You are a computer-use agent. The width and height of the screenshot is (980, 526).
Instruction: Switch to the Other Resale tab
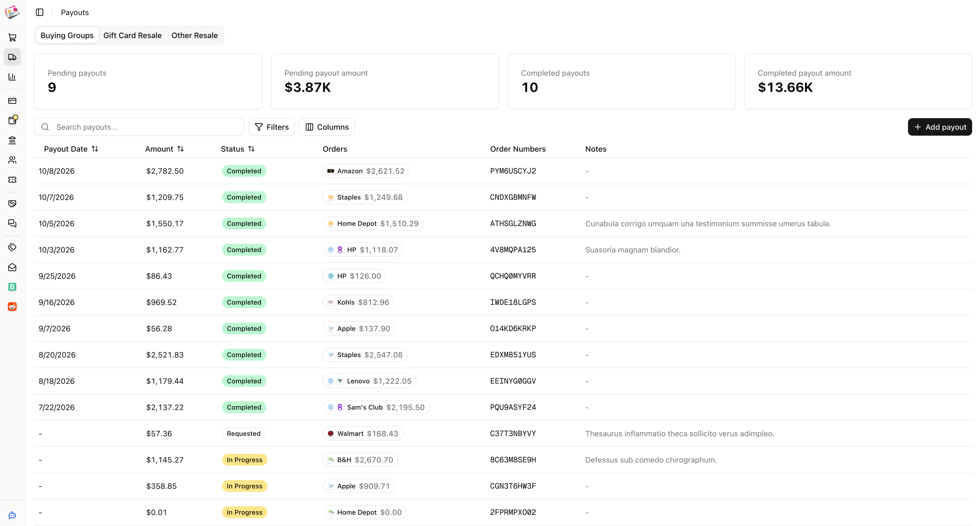tap(194, 35)
